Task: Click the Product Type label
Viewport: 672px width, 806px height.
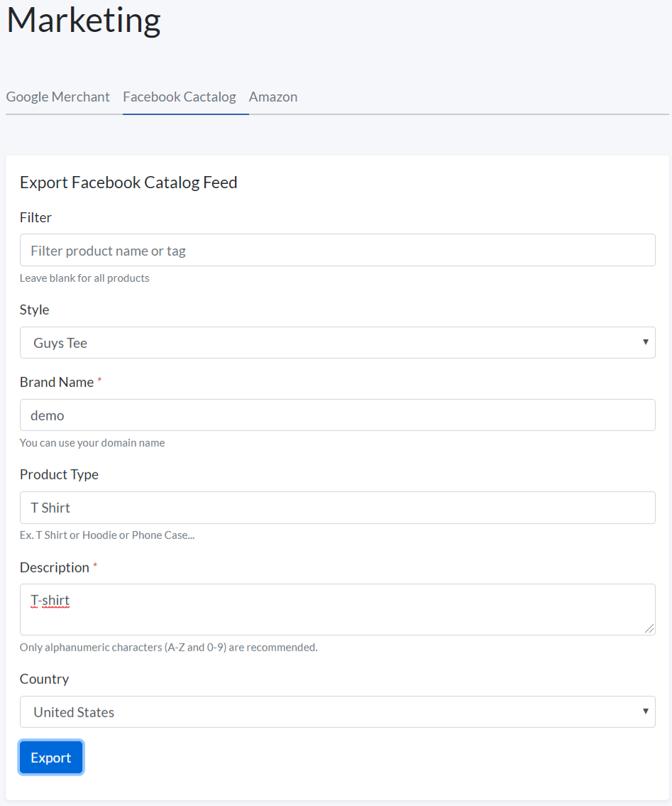Action: point(59,474)
